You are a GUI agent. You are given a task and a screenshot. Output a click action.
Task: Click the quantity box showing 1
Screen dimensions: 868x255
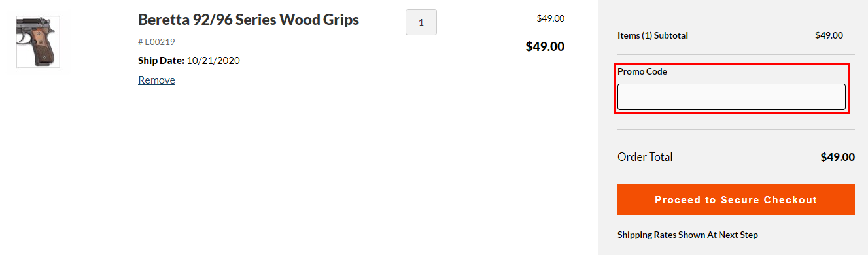click(421, 22)
